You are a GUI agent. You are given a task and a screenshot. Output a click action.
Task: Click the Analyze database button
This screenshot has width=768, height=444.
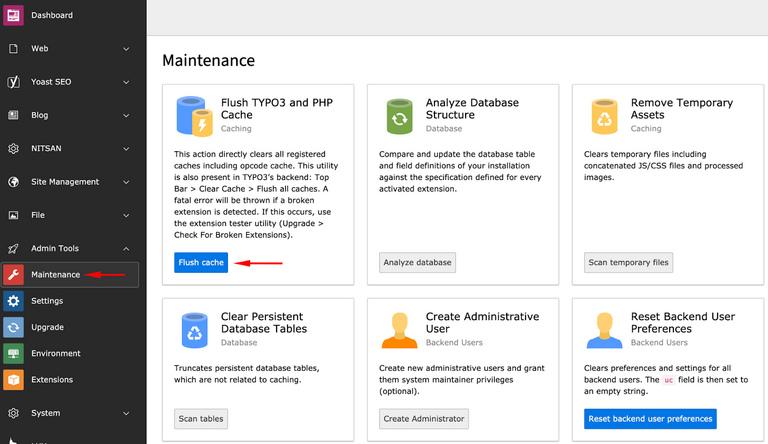[x=418, y=263]
